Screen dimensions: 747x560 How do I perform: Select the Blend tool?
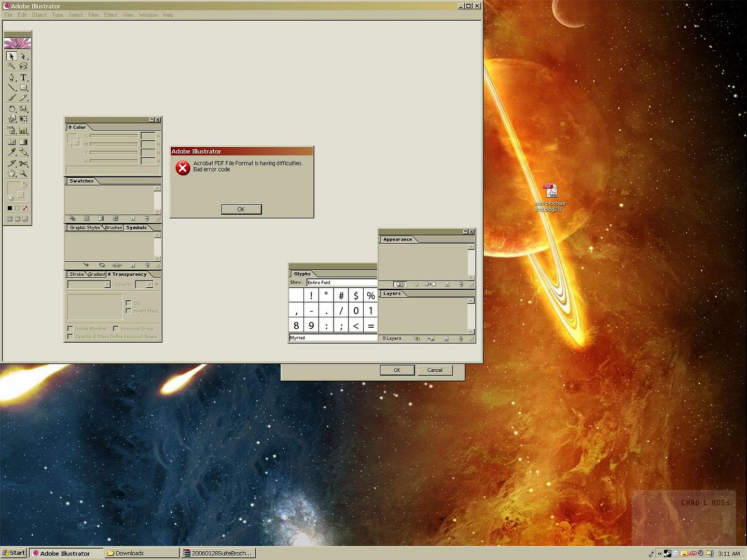coord(23,152)
